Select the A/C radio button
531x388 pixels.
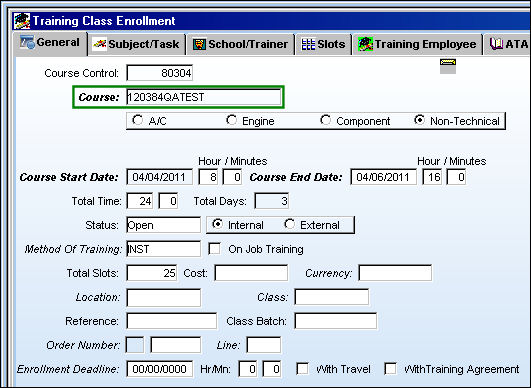tap(137, 120)
